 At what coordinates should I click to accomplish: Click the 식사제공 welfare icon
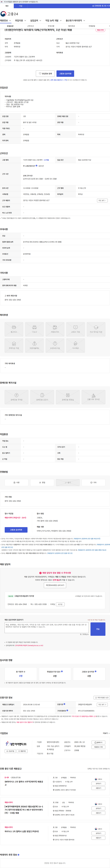pos(76,345)
